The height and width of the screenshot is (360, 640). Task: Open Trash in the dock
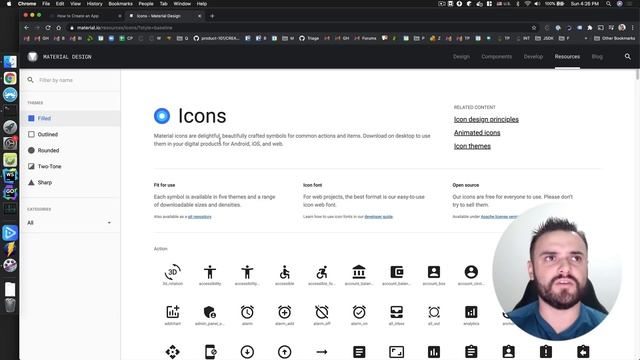[10, 305]
